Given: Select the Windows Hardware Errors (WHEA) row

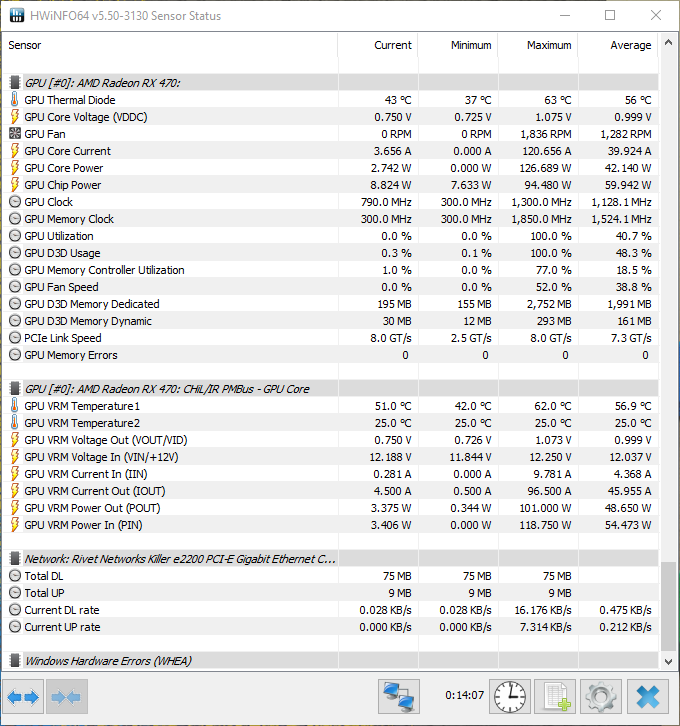Looking at the screenshot, I should click(330, 660).
